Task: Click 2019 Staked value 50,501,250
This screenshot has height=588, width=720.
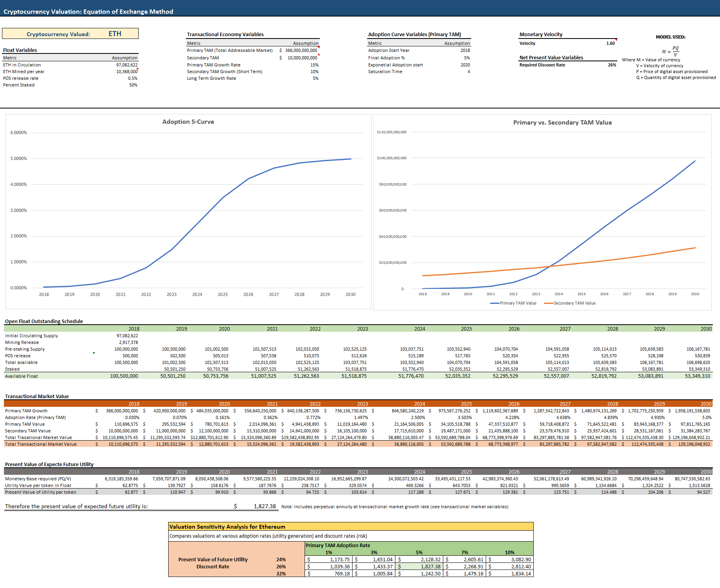Action: coord(174,369)
